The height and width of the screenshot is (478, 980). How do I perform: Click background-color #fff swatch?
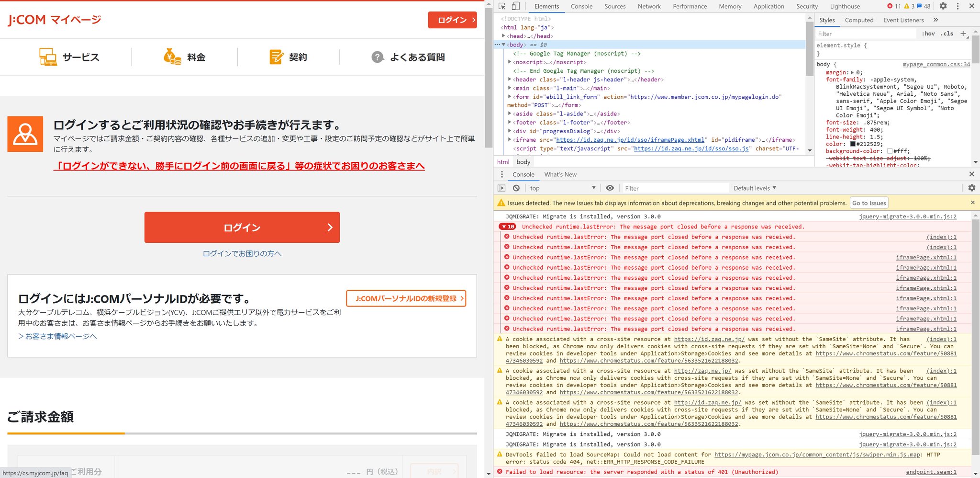tap(890, 151)
